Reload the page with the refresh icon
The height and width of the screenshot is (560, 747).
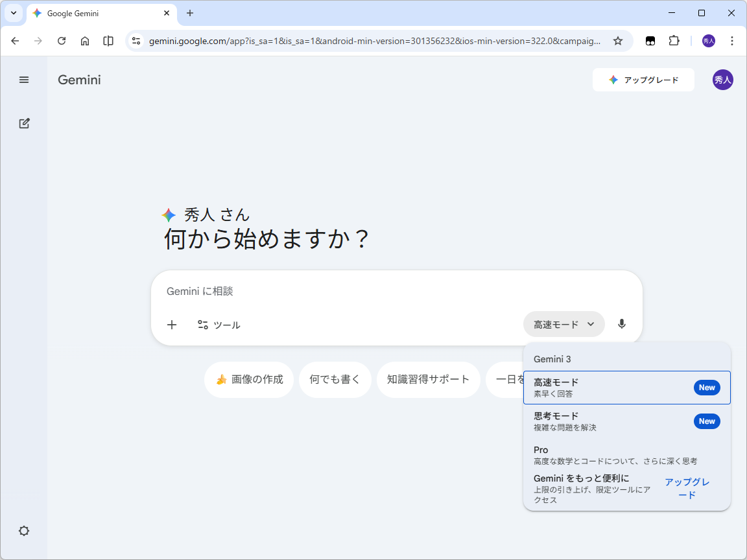click(x=62, y=41)
